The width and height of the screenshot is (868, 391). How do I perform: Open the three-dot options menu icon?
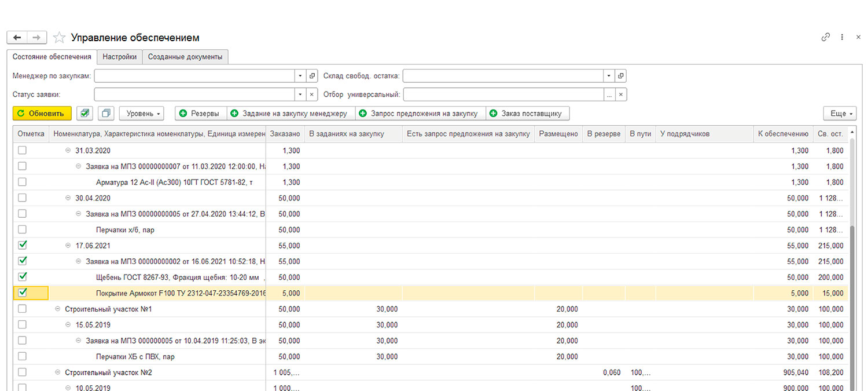(x=843, y=37)
